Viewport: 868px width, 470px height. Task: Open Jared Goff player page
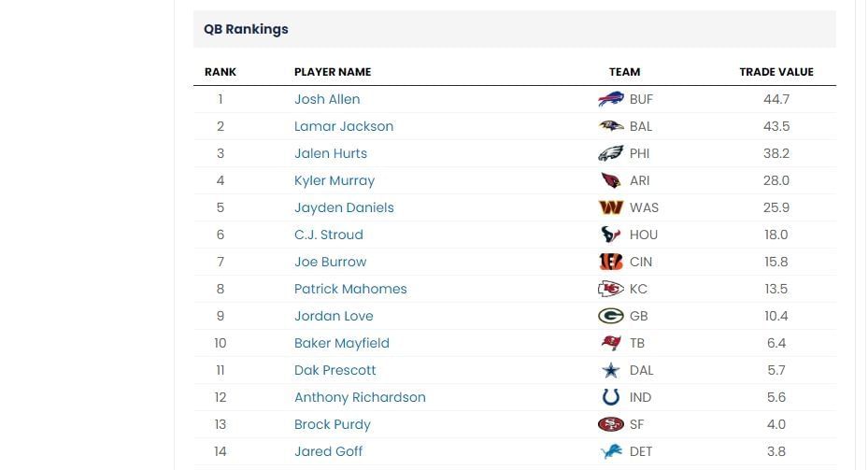tap(328, 451)
